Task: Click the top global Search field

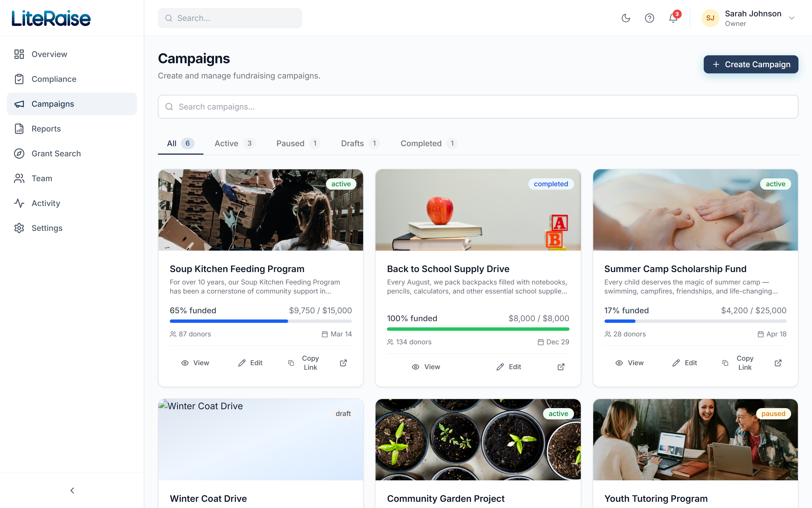Action: click(x=230, y=18)
